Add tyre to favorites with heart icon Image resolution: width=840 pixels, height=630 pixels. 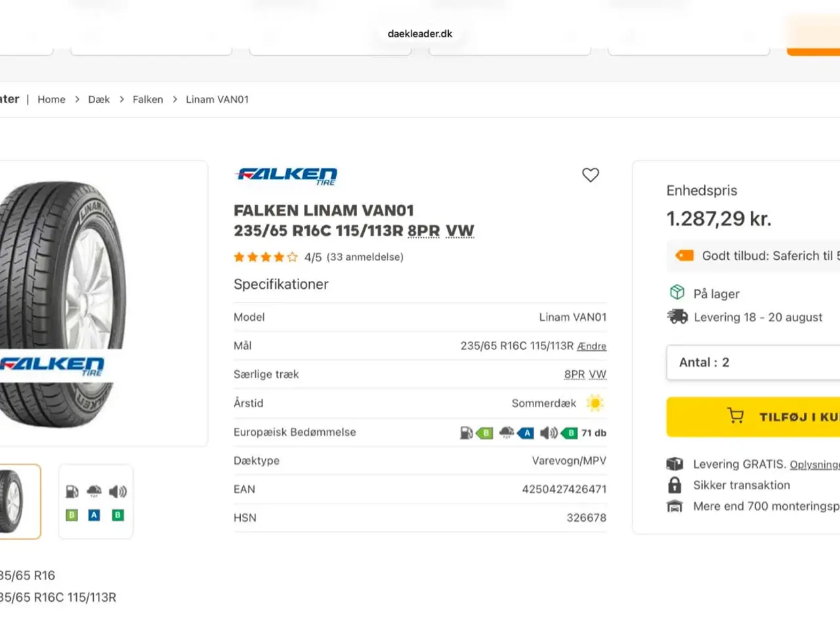coord(591,175)
